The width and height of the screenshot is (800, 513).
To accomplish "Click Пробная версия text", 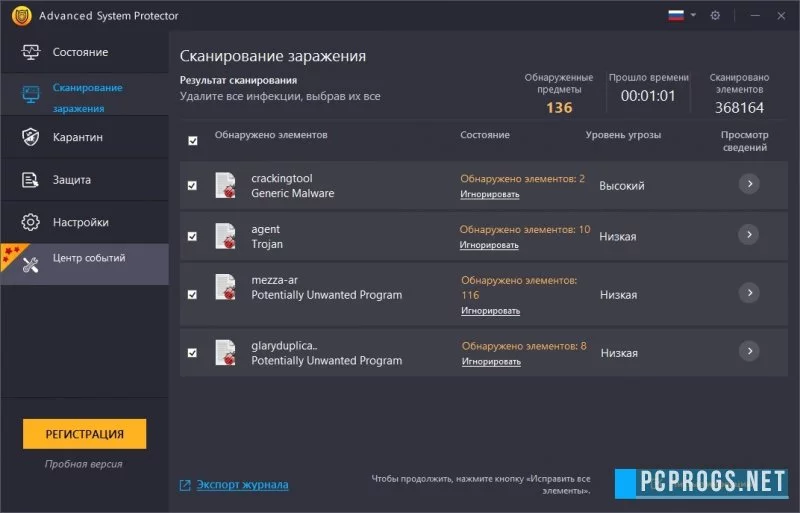I will click(x=84, y=464).
